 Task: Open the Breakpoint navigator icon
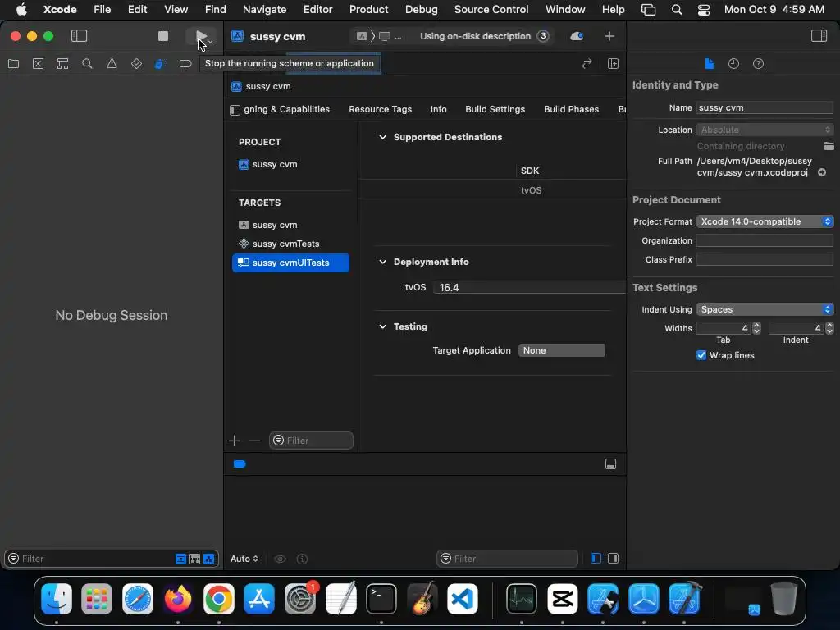pyautogui.click(x=185, y=64)
